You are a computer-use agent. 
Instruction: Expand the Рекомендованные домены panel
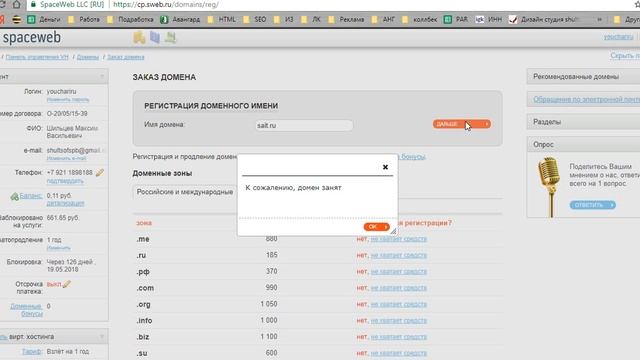(x=584, y=76)
